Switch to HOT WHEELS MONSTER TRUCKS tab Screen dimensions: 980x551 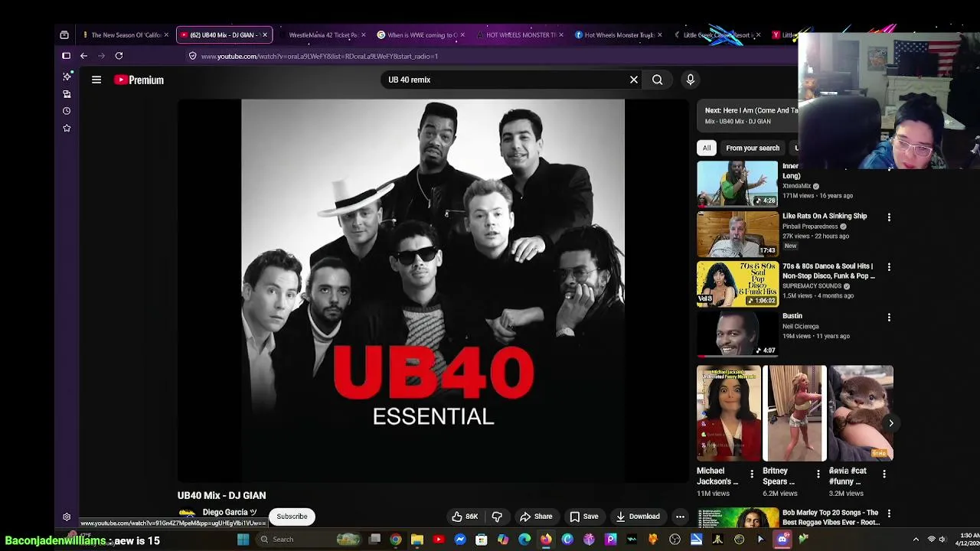(x=519, y=34)
